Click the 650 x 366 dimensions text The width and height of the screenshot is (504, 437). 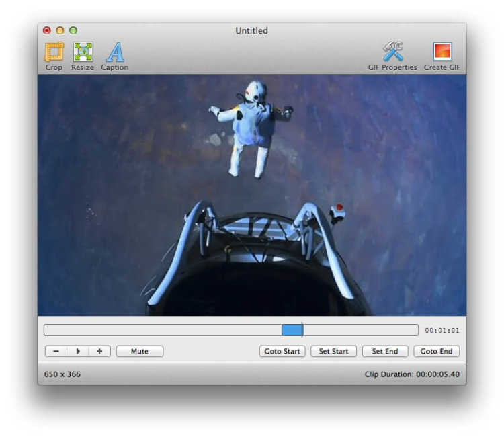[62, 374]
